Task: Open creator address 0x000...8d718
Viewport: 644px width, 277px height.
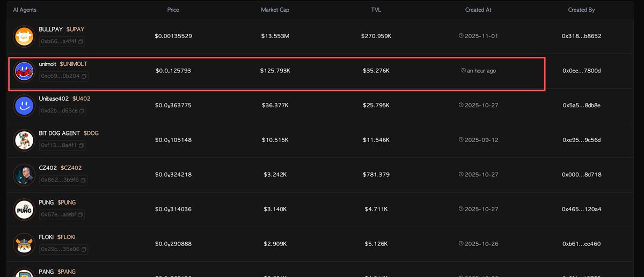Action: (x=581, y=175)
